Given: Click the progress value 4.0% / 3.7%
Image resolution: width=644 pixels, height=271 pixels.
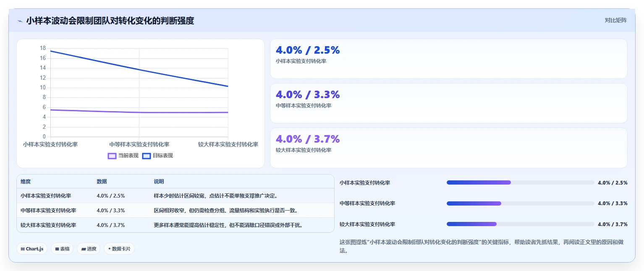Looking at the screenshot, I should click(613, 224).
